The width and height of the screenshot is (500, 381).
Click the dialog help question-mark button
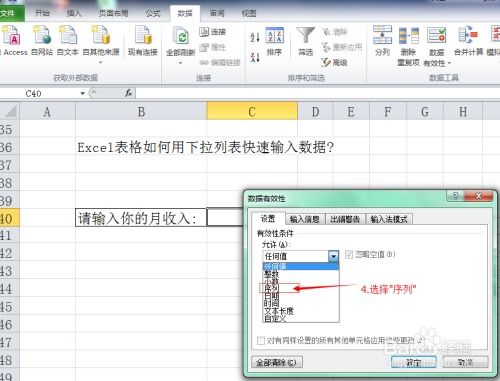coord(455,196)
